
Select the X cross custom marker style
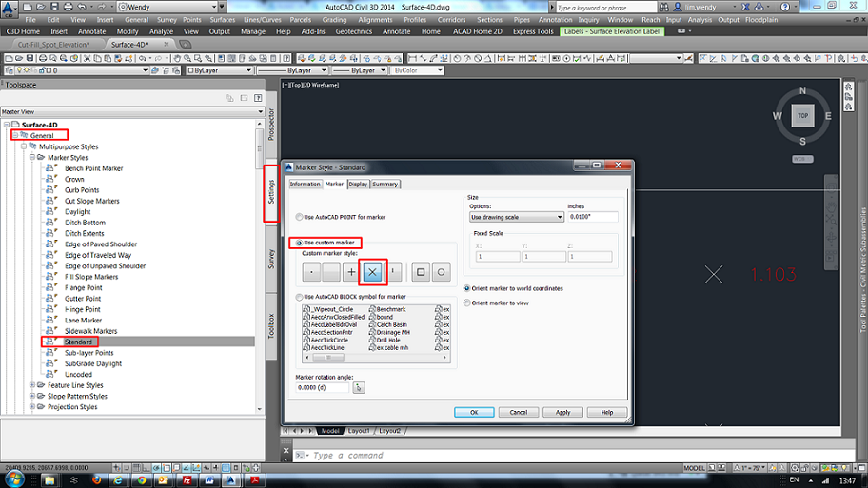coord(372,272)
